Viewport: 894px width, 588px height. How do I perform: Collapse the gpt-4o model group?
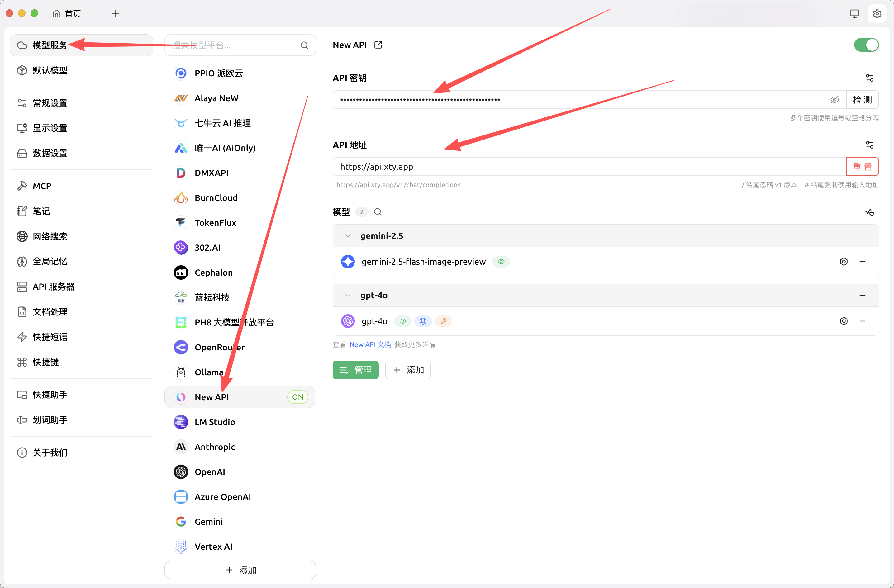pos(347,295)
